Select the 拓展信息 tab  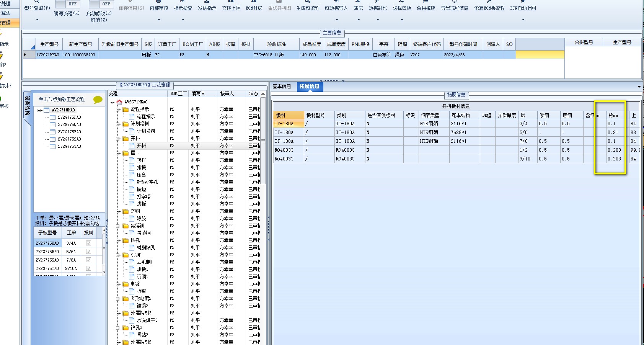[310, 87]
